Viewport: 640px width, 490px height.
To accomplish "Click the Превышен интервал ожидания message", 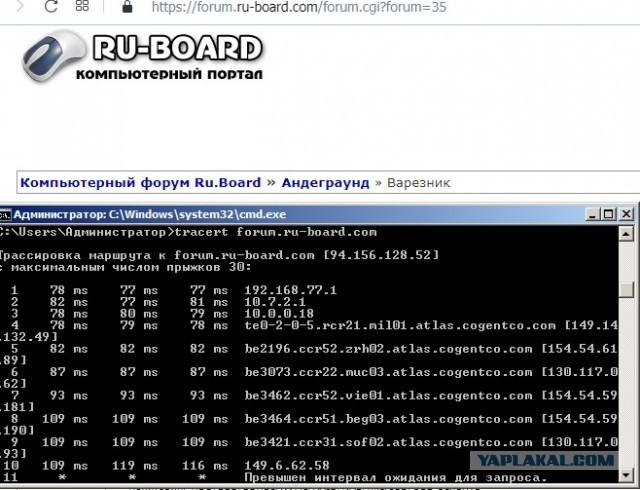I will tap(395, 477).
